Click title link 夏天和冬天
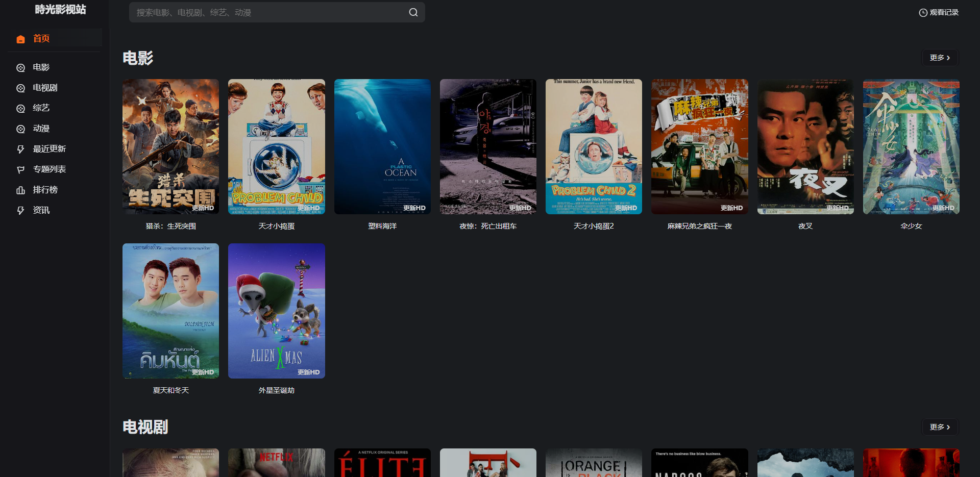The image size is (980, 477). (170, 390)
